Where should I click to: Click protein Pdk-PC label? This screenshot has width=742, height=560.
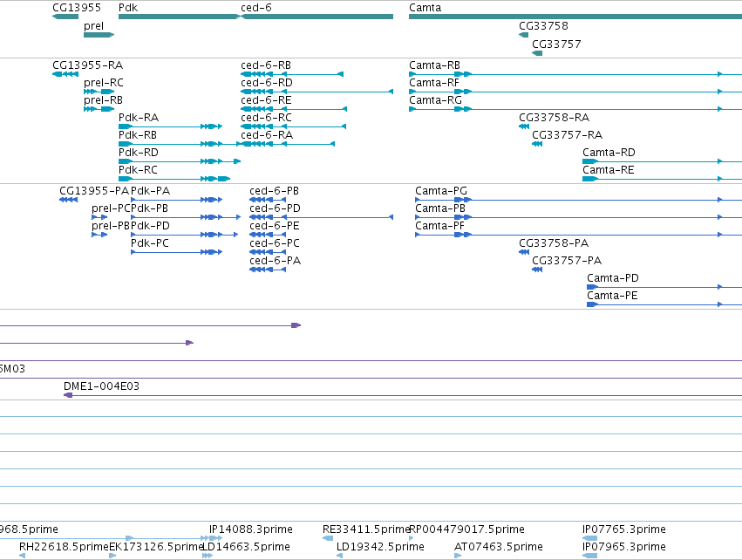click(150, 243)
